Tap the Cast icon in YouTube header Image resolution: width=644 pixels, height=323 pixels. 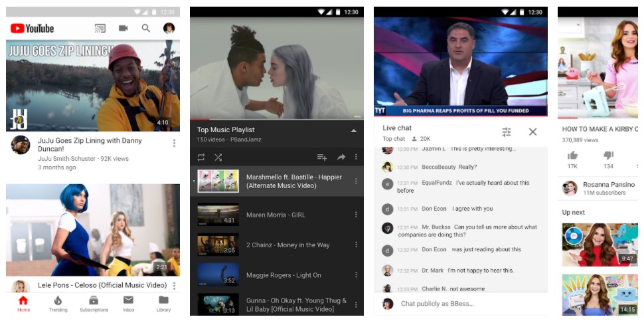[100, 29]
